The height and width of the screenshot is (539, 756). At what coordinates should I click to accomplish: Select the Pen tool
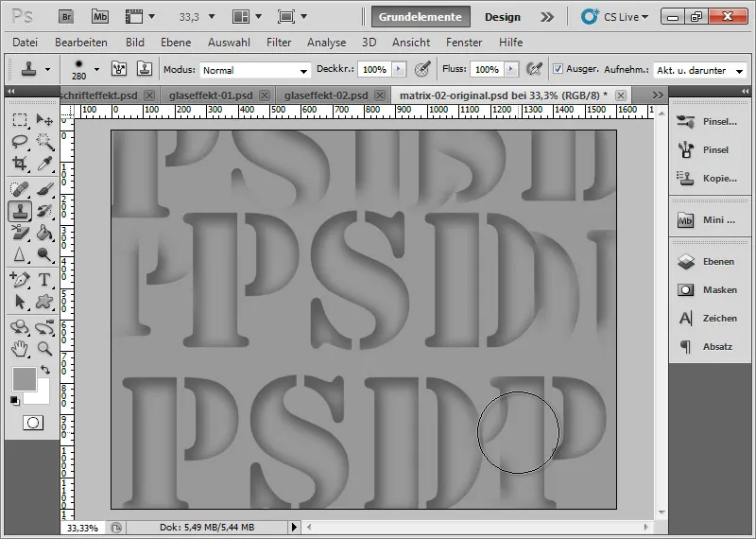[x=19, y=279]
